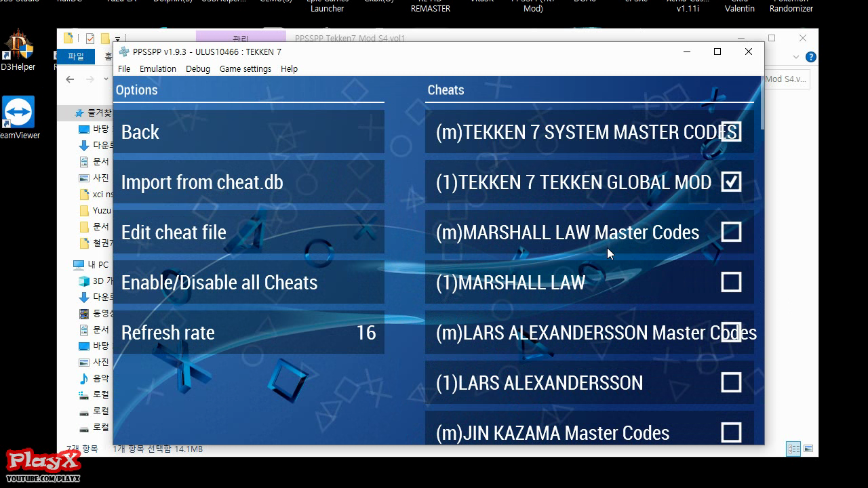Click the Explorer quick access properties checkmark icon
Image resolution: width=868 pixels, height=488 pixels.
tap(90, 39)
